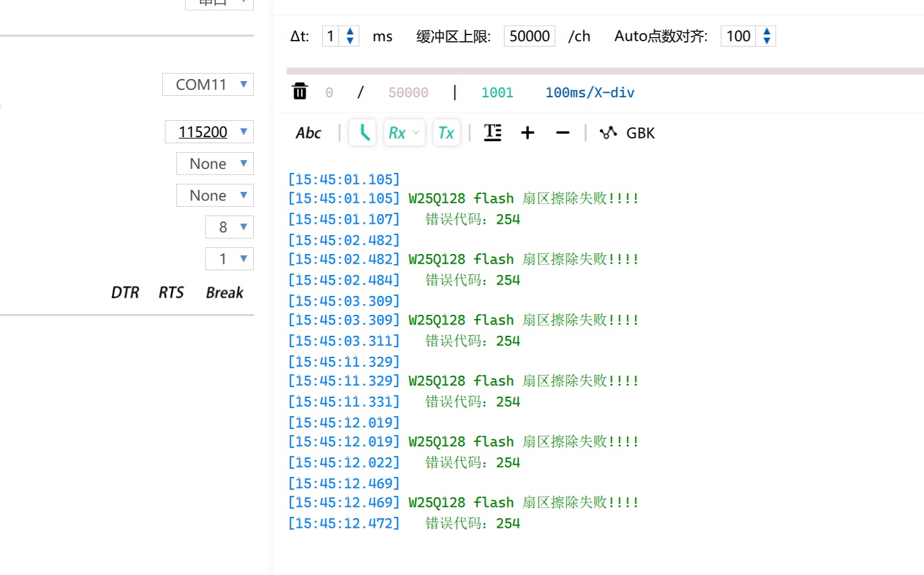
Task: Click the 扇区擦除失败 message at 15:45:12.019
Action: [523, 442]
